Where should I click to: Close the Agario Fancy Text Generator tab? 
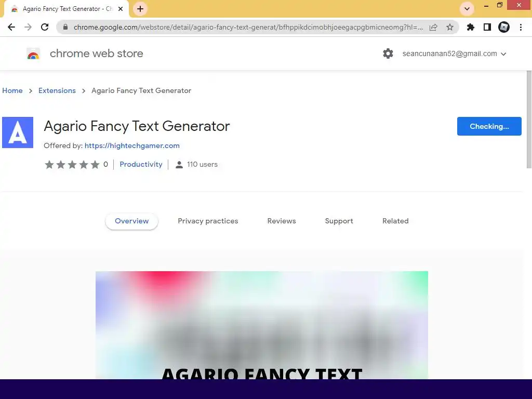(x=121, y=9)
